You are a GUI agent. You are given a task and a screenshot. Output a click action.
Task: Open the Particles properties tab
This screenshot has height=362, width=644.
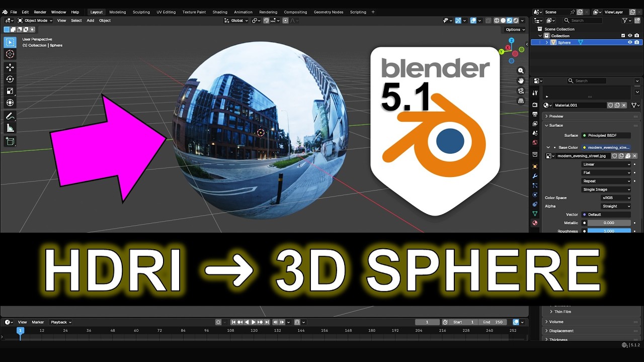535,186
